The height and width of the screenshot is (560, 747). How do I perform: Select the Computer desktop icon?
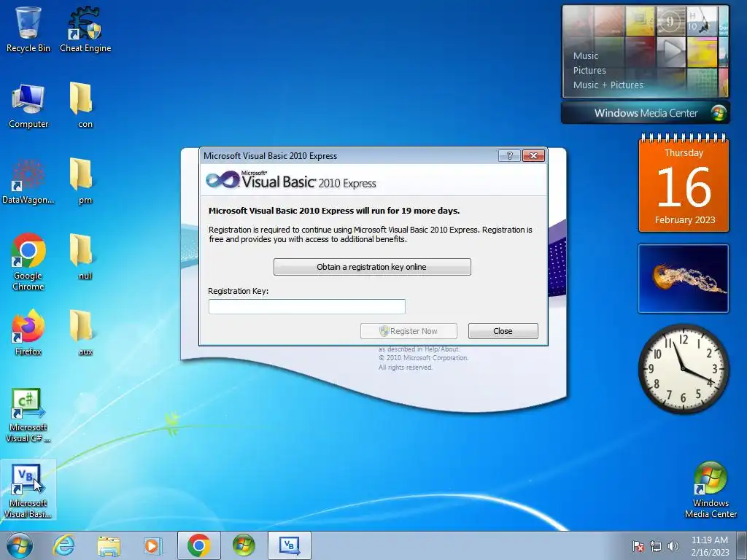[28, 105]
